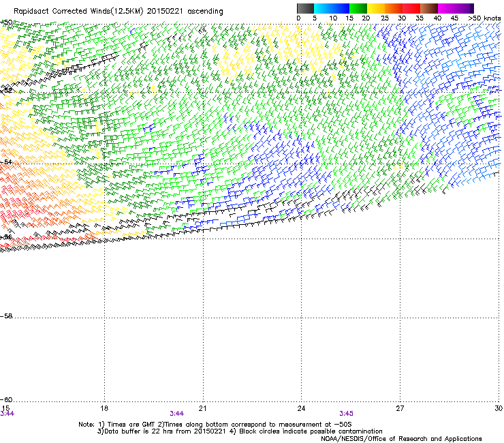Select the orange 25-30 knots legend segment
This screenshot has width=504, height=443.
[x=394, y=8]
